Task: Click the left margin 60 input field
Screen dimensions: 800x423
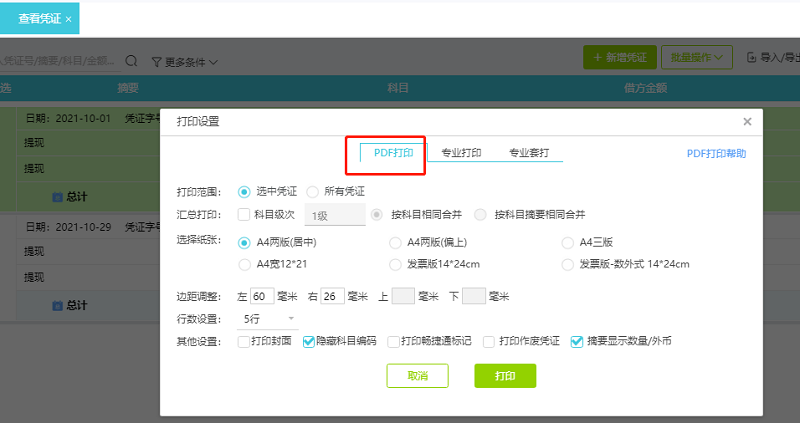Action: pos(262,296)
